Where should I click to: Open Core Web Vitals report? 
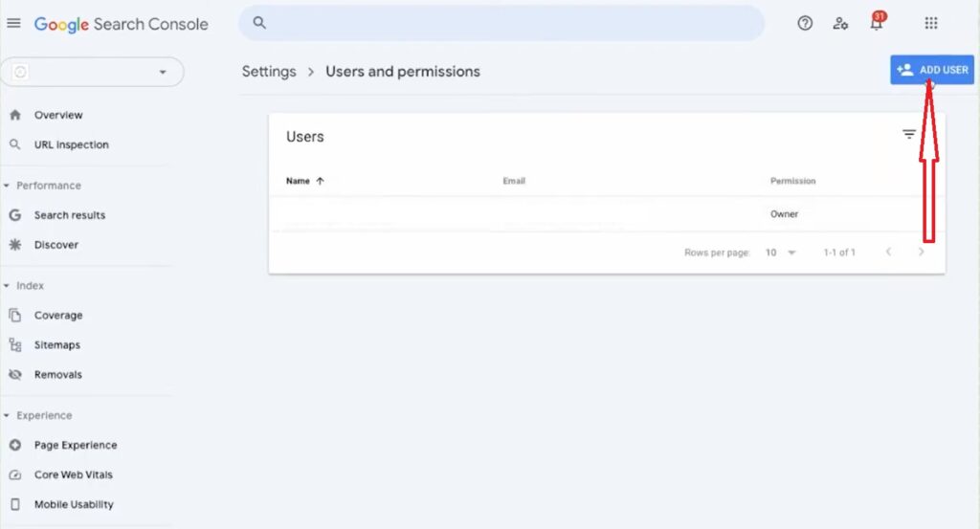click(x=73, y=474)
